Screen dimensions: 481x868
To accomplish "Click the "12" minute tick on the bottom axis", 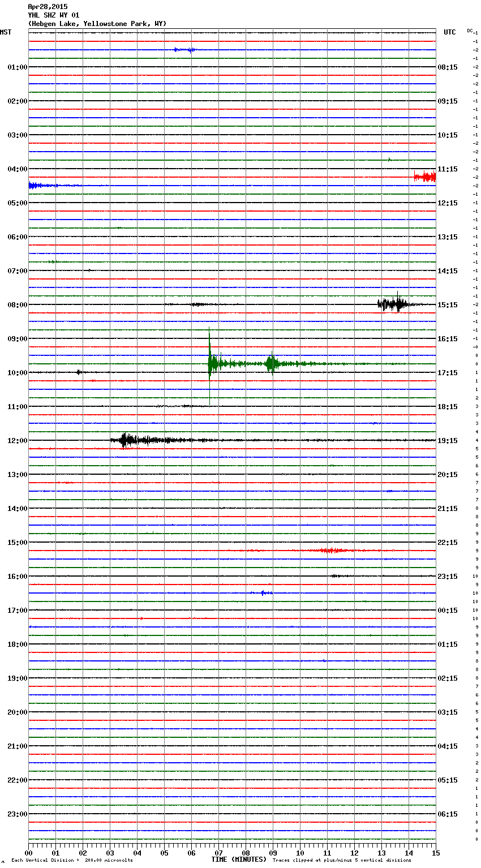I will (354, 853).
